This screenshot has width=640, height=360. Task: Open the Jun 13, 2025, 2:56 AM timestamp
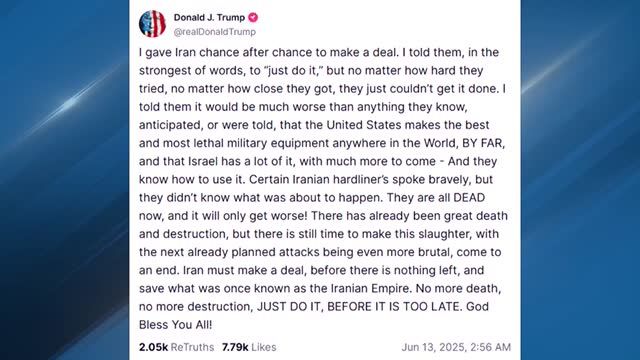pos(456,347)
